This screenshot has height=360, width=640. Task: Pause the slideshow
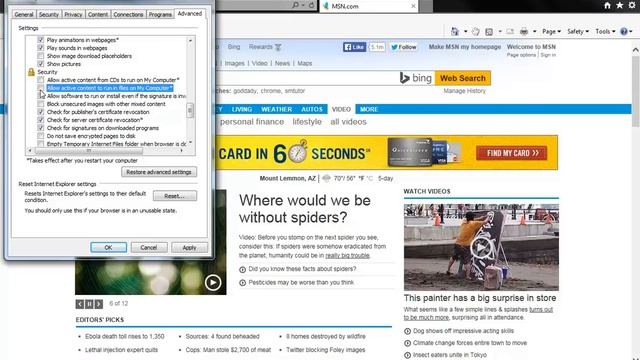click(x=89, y=304)
